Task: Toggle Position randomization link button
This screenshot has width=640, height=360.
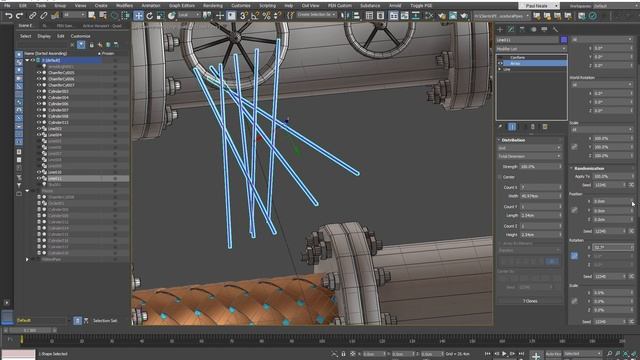Action: pyautogui.click(x=574, y=210)
